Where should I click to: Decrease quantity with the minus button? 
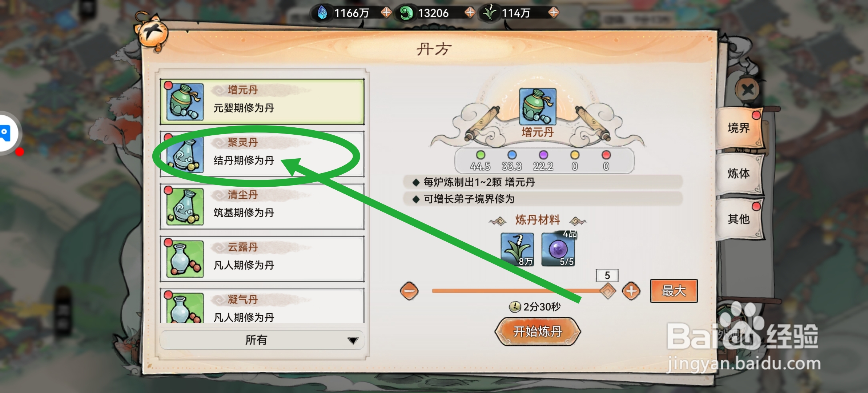point(409,291)
